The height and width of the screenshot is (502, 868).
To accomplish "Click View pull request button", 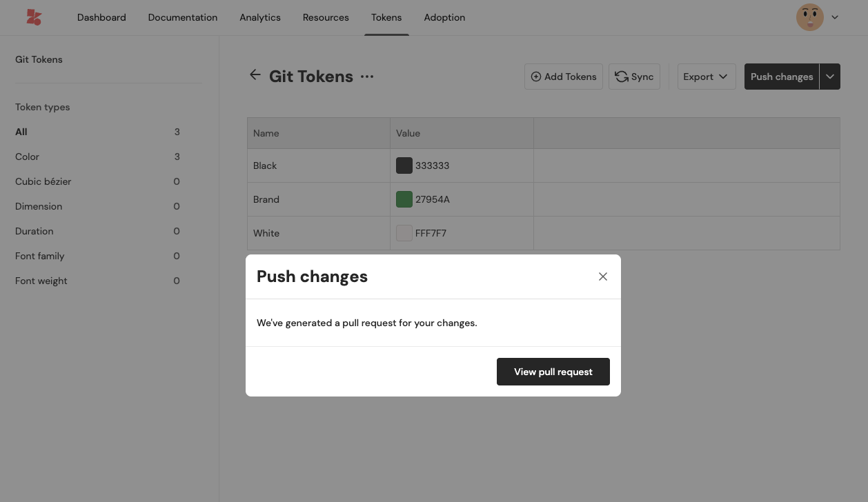I will (x=553, y=372).
